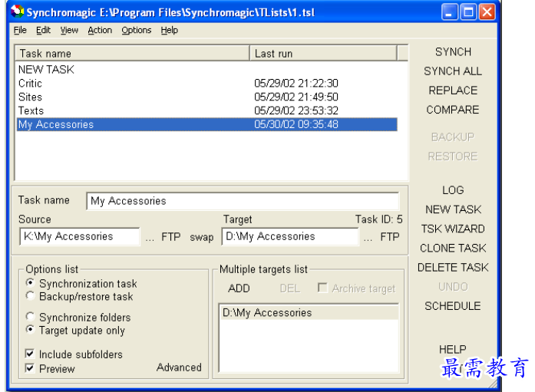Image resolution: width=535 pixels, height=392 pixels.
Task: Click the HELP button on right panel
Action: click(452, 349)
